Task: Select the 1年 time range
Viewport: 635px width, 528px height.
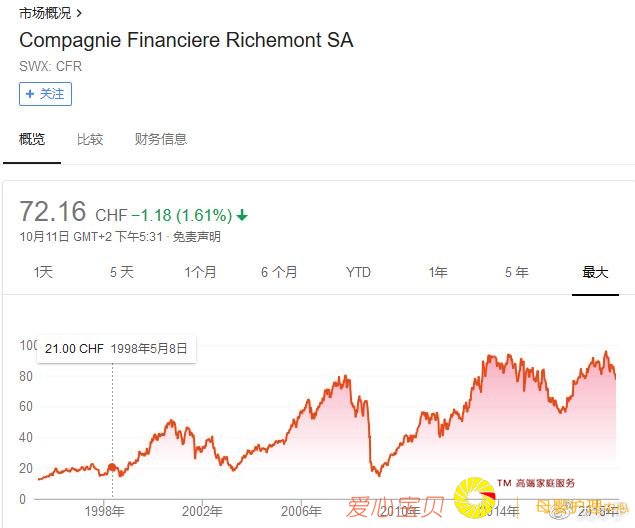Action: point(437,272)
